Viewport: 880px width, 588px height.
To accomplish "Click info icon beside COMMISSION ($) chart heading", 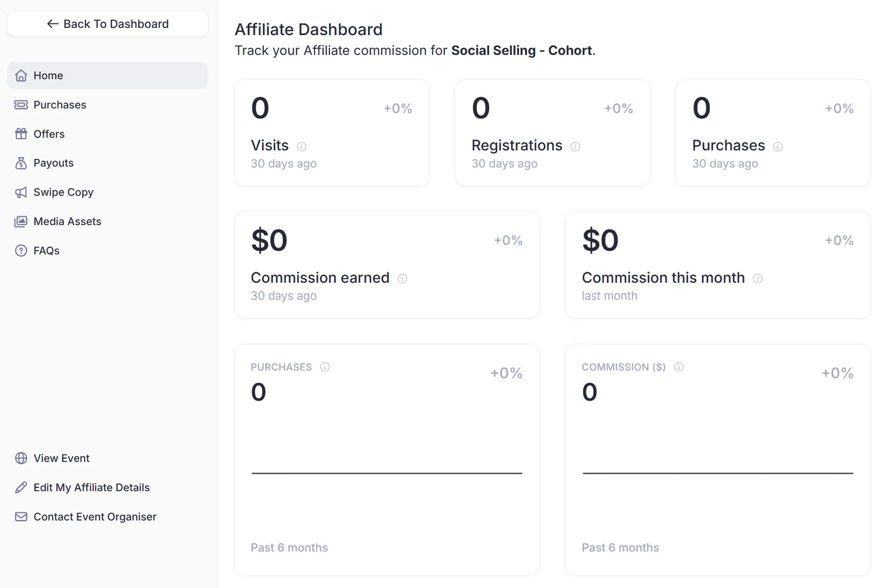I will click(679, 367).
